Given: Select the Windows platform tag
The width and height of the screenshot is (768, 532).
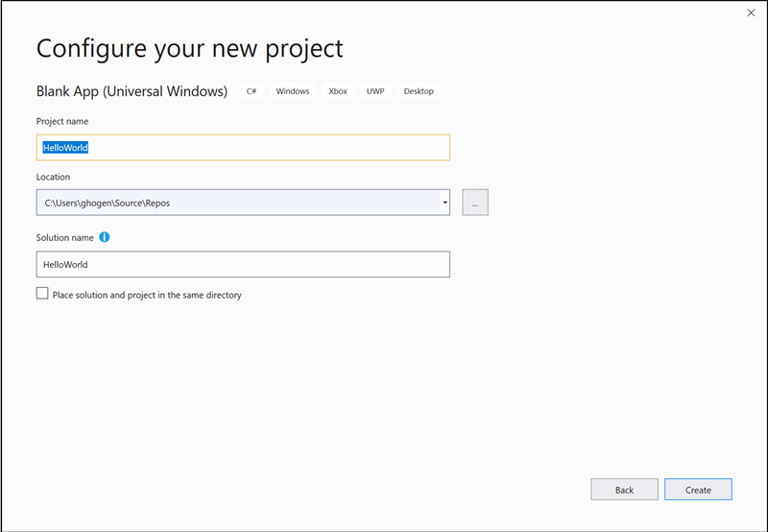Looking at the screenshot, I should (293, 91).
